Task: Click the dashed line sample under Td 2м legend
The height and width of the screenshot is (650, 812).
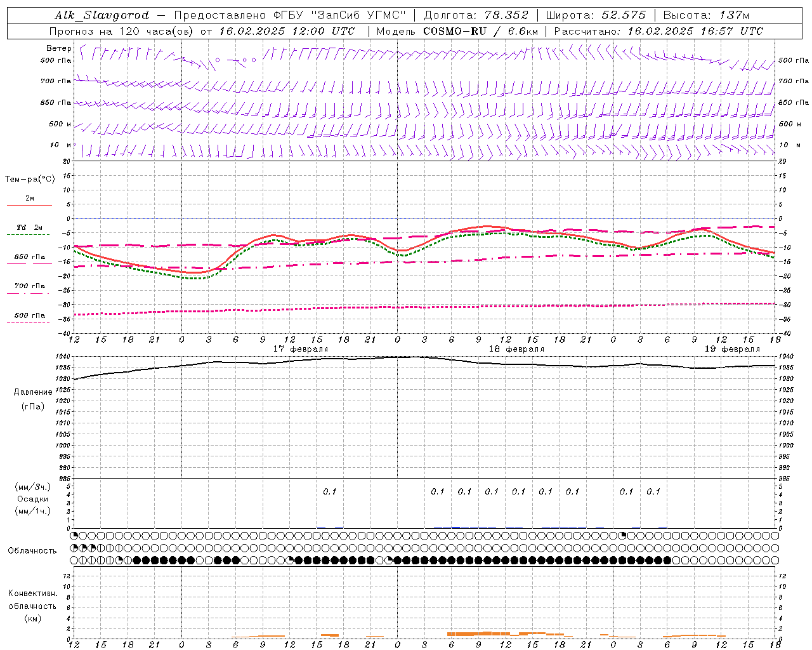Action: (29, 234)
